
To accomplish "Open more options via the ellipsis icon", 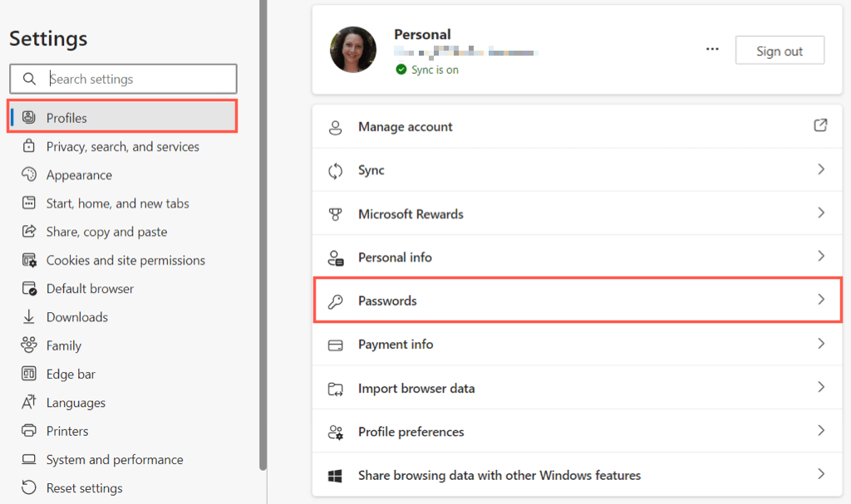I will [712, 48].
